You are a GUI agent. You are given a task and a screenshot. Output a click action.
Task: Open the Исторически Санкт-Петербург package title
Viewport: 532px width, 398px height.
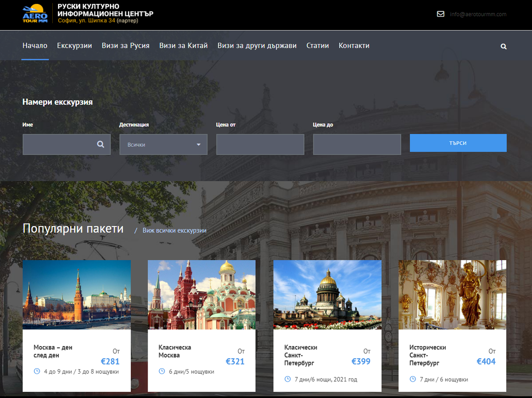pyautogui.click(x=428, y=355)
